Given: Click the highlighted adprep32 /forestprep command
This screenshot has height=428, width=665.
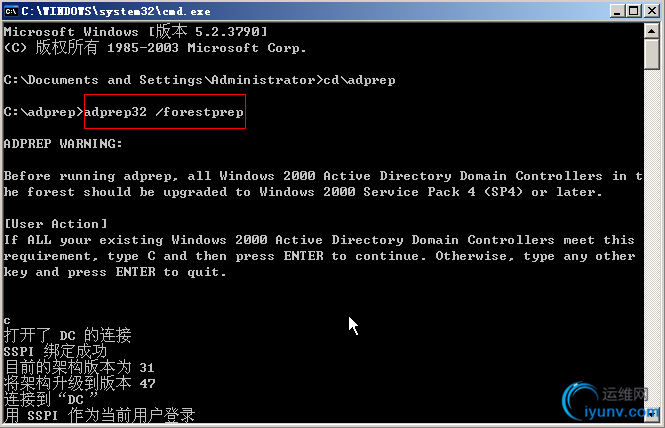Looking at the screenshot, I should 164,112.
